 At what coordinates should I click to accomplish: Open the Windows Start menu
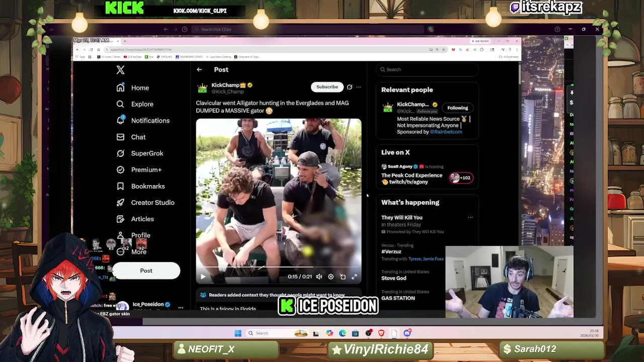pyautogui.click(x=238, y=333)
